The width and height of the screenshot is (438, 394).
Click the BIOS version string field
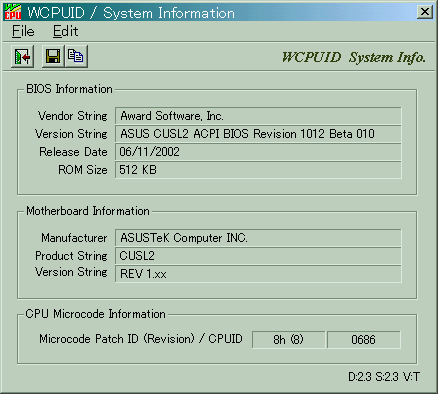click(258, 134)
